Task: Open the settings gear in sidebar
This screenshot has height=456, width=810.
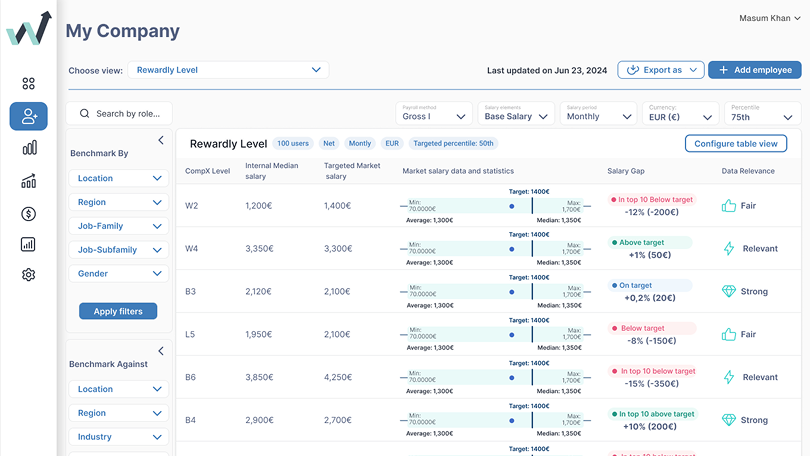Action: click(28, 275)
